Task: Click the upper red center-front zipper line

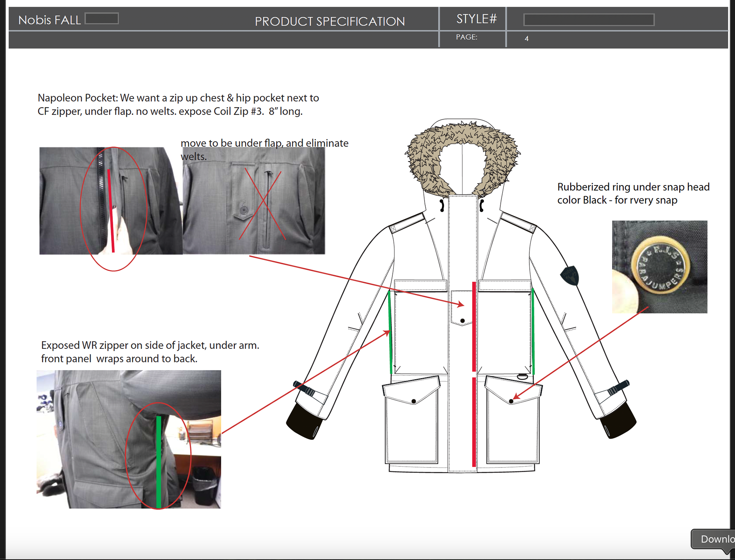Action: tap(474, 326)
